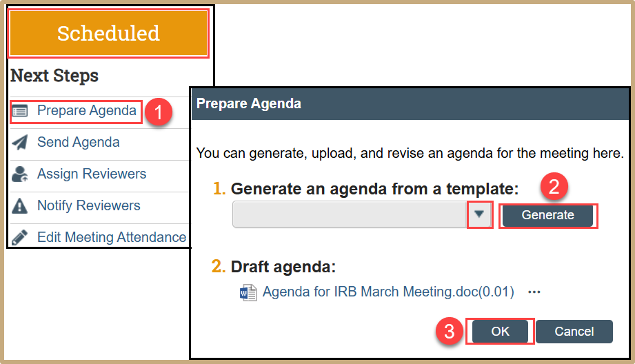Click the Assign Reviewers person icon
Viewport: 635px width, 364px height.
21,174
